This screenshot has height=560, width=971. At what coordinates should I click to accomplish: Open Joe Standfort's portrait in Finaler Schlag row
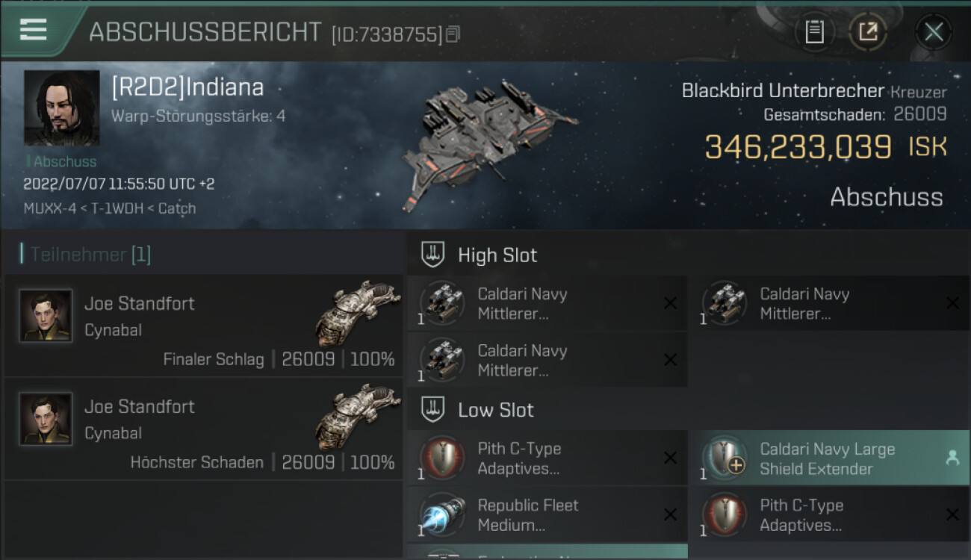point(46,316)
